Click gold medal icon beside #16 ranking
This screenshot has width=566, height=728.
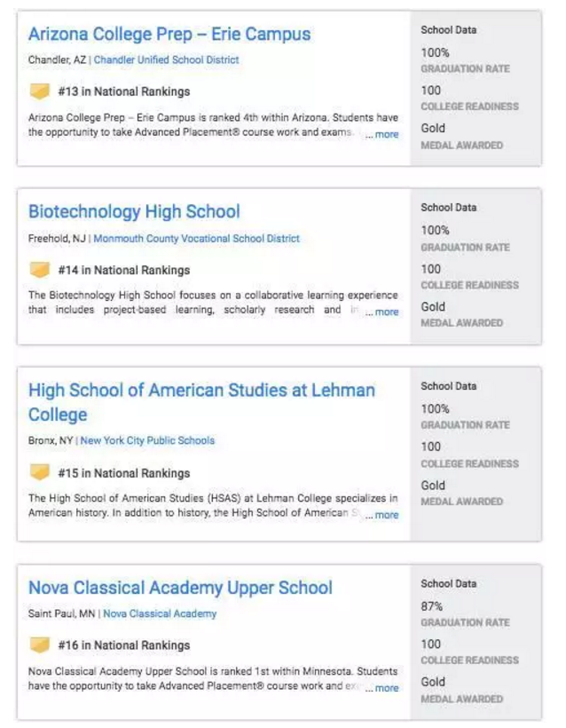coord(39,645)
